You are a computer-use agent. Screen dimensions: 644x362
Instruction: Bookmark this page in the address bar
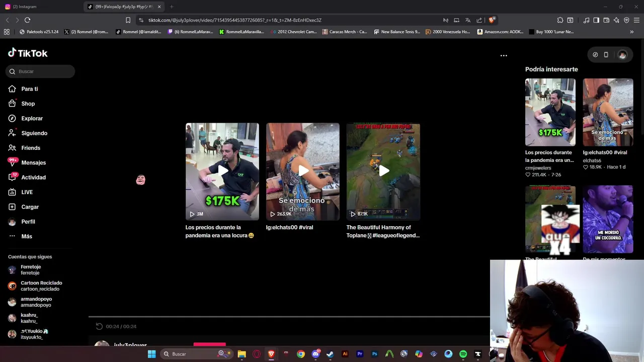[128, 20]
